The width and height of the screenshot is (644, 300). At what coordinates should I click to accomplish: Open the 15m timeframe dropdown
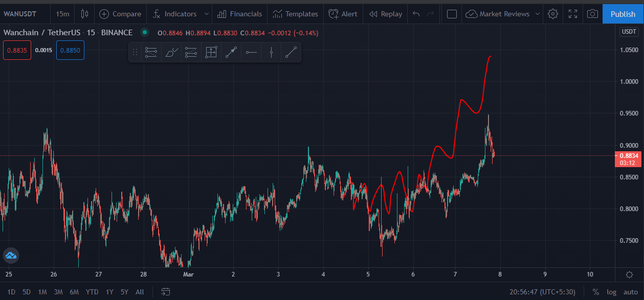tap(62, 14)
